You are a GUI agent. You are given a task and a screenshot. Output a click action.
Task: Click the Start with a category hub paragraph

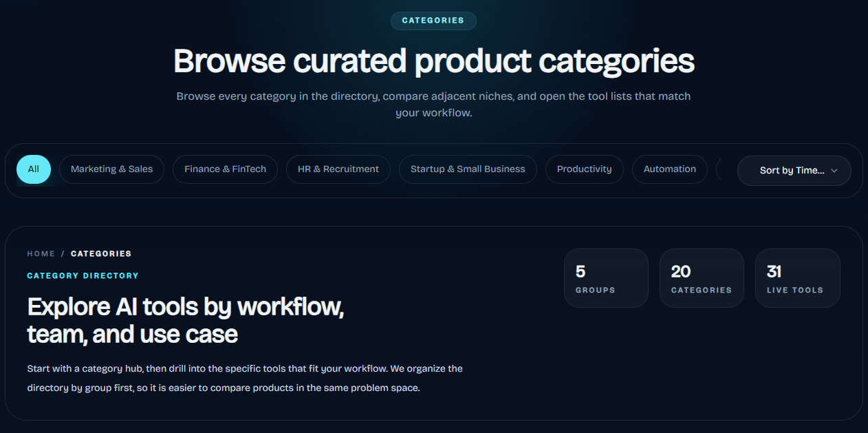coord(245,378)
